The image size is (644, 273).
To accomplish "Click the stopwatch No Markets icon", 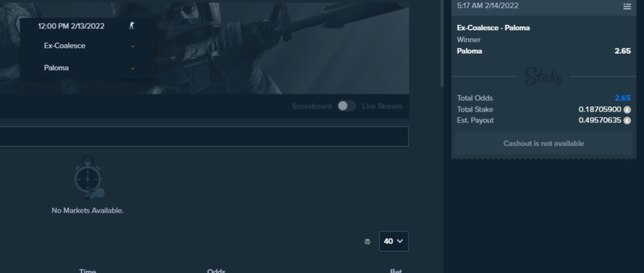I will (89, 177).
